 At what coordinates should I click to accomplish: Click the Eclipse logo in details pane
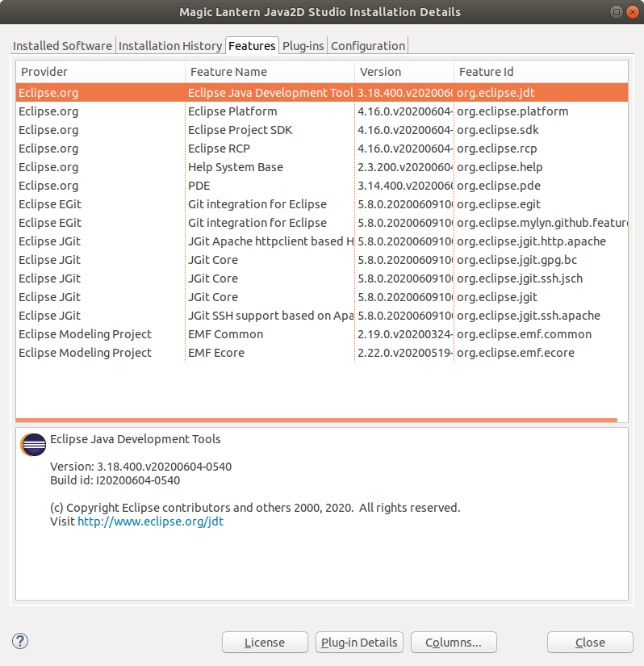coord(33,445)
